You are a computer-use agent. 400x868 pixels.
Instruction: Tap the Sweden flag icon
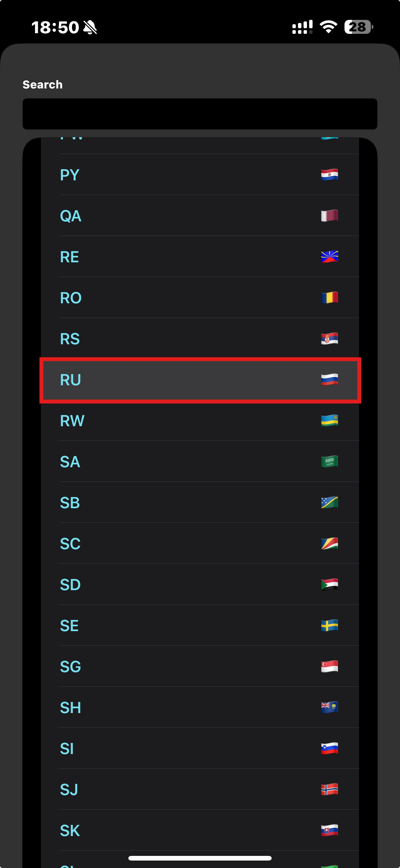[x=329, y=626]
